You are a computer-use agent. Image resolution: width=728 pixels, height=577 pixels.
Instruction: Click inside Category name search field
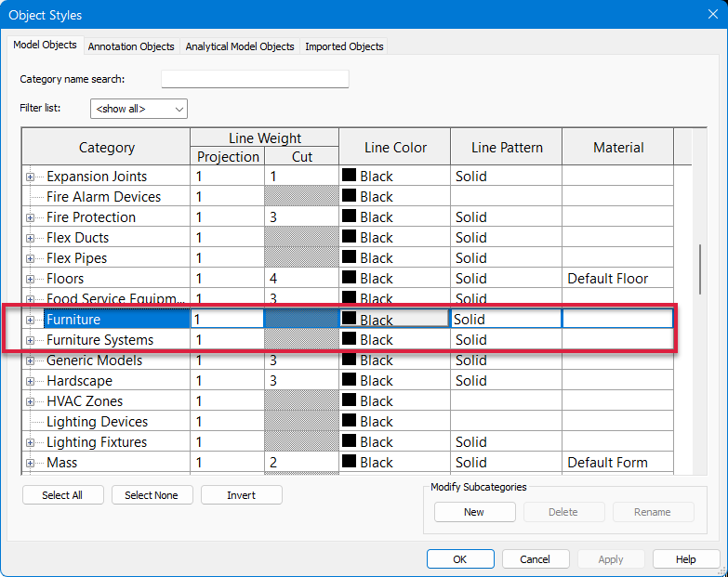tap(255, 79)
